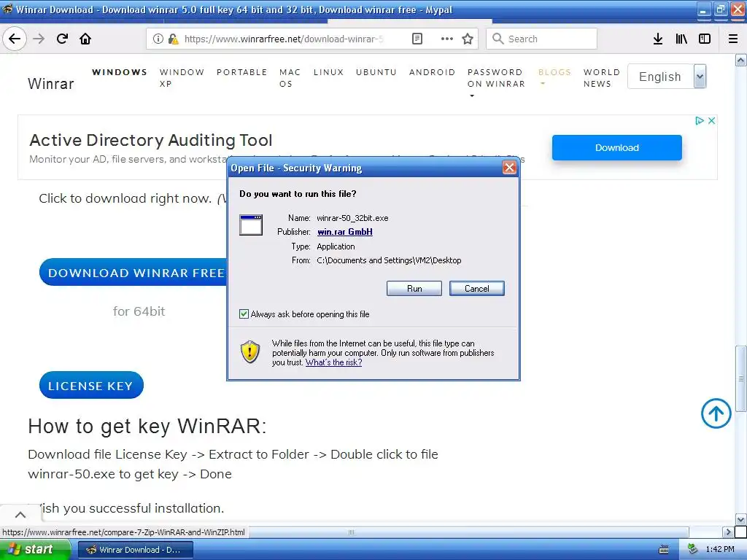
Task: Open the Windows menu item
Action: (x=120, y=72)
